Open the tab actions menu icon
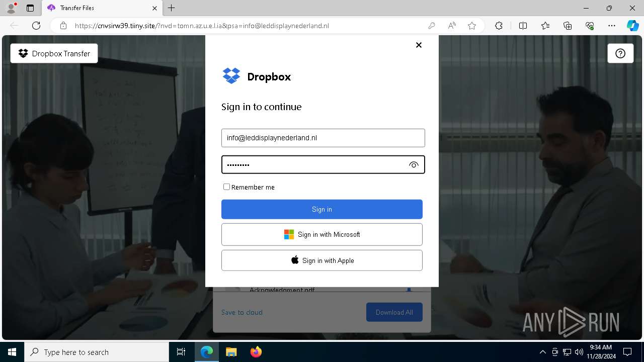The width and height of the screenshot is (644, 362). [30, 8]
